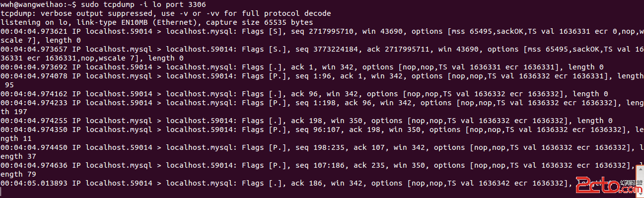Click the timestamp 00:04:05.013893

click(33, 183)
